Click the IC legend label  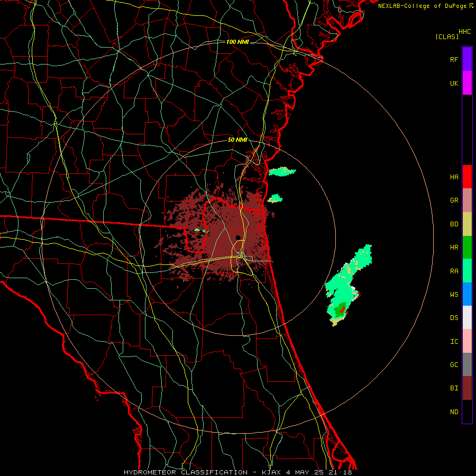(454, 342)
